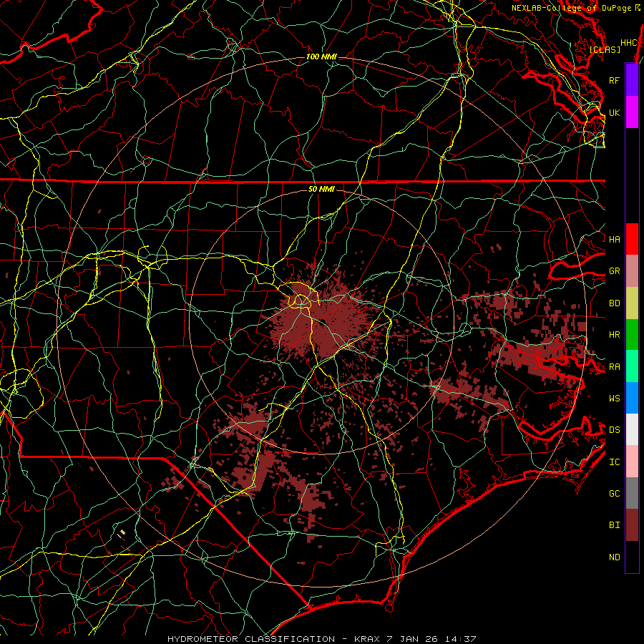Screen dimensions: 644x644
Task: Click the light pink IC swatch
Action: coord(632,462)
